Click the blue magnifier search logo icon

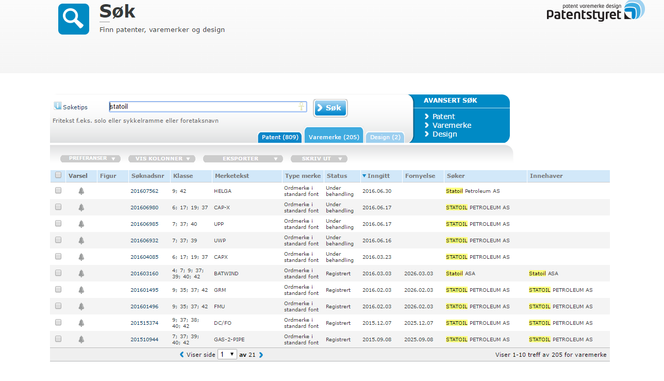(x=74, y=19)
